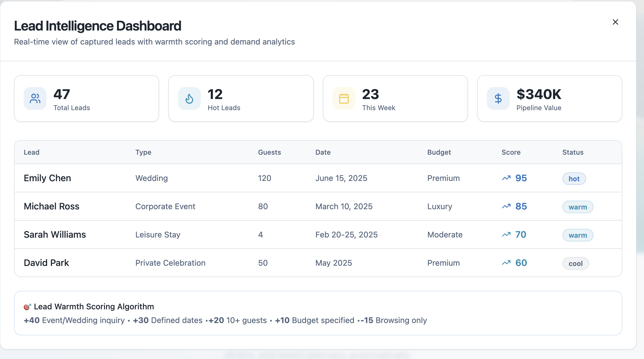Click the This Week calendar icon

pos(343,98)
